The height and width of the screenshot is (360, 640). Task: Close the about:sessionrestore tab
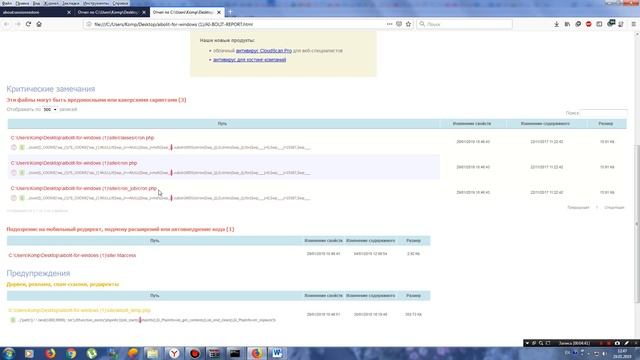pos(69,12)
